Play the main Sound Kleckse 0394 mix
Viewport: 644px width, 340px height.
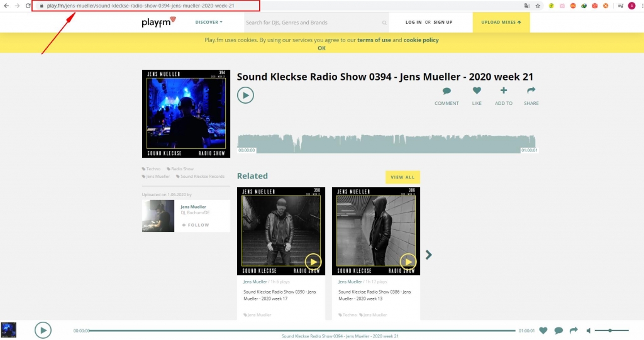point(245,95)
